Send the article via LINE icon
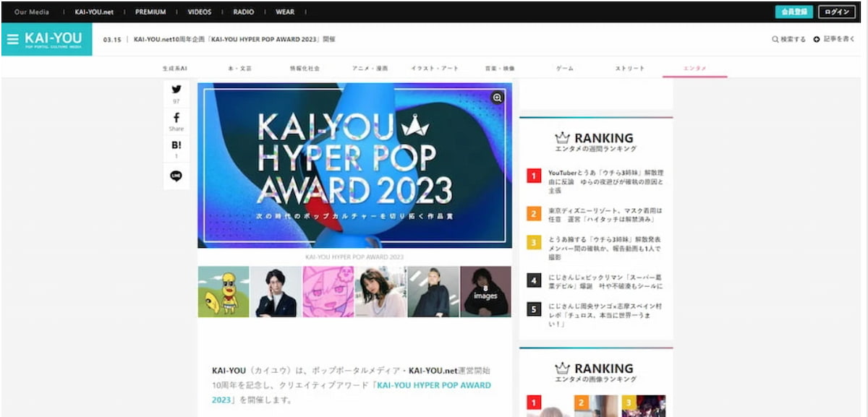Viewport: 868px width, 417px height. (176, 176)
